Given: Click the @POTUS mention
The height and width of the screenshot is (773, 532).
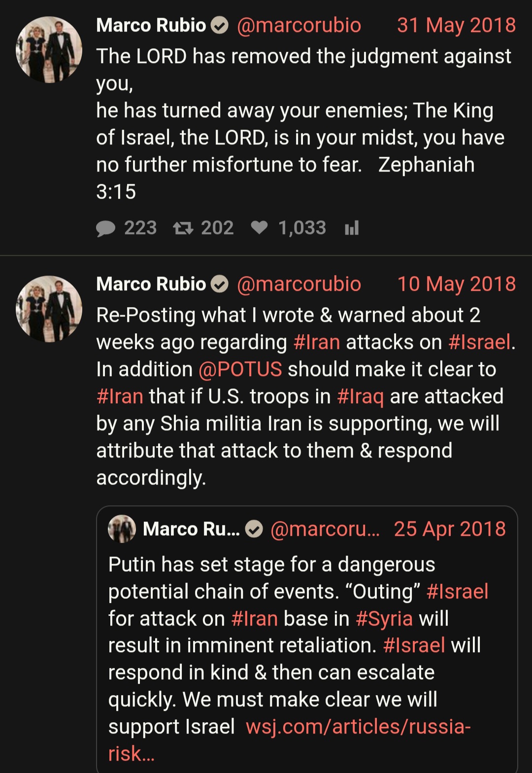Looking at the screenshot, I should (x=240, y=369).
